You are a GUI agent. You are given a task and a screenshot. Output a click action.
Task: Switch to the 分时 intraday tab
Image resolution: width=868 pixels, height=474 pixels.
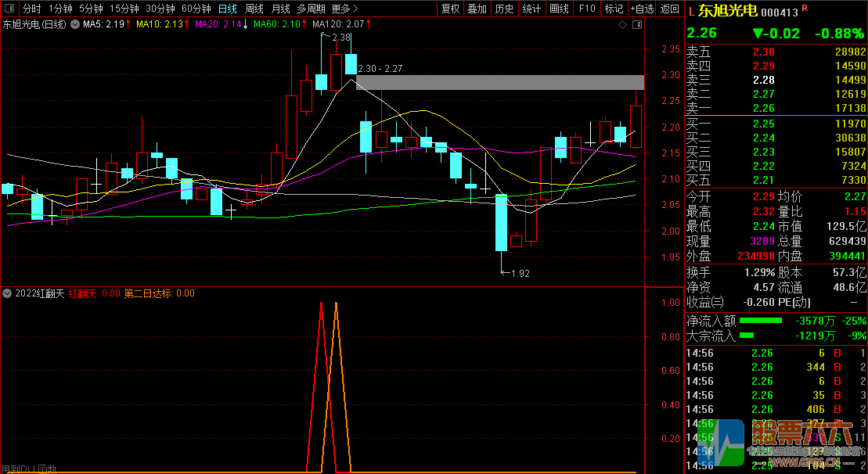click(x=31, y=9)
